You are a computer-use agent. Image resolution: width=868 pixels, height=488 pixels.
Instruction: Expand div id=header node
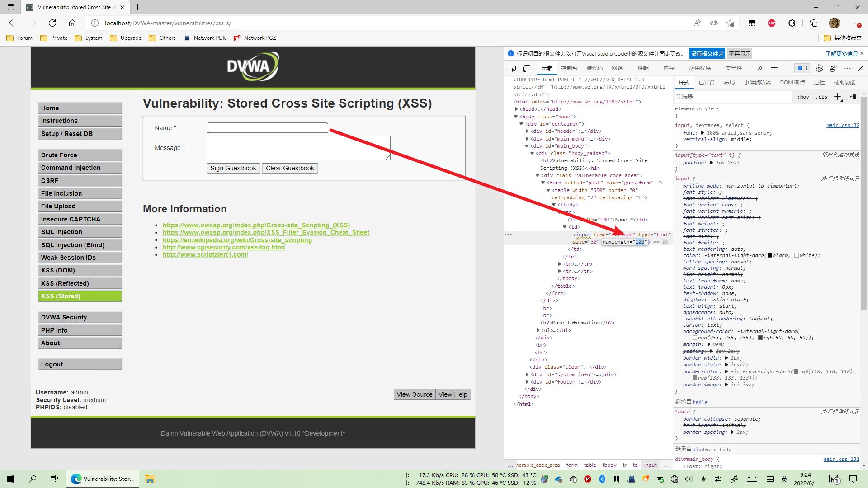pos(527,131)
